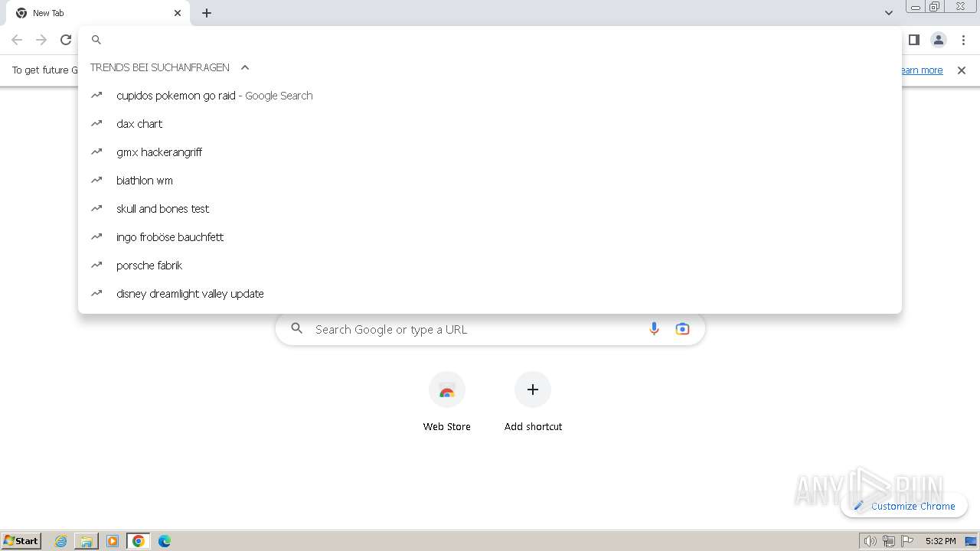Select suggestion cupidos pokemon go raid
This screenshot has height=551, width=980.
tap(490, 96)
